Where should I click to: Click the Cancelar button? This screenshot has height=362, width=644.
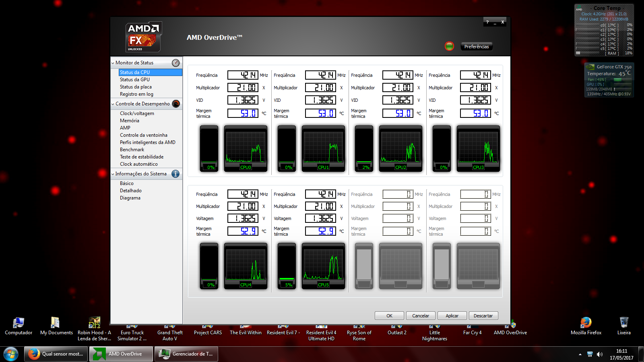(421, 316)
